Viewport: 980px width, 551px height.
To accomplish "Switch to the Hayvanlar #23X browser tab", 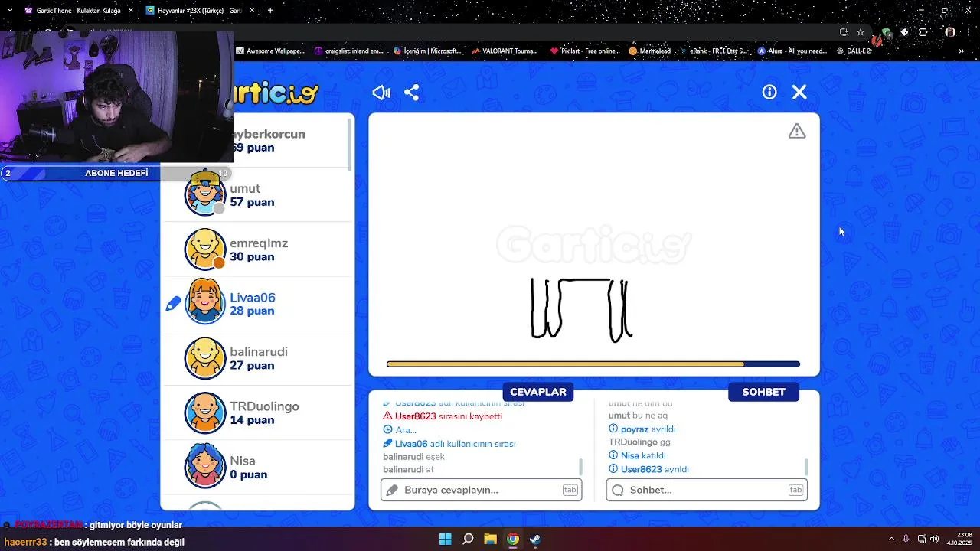I will (x=199, y=11).
